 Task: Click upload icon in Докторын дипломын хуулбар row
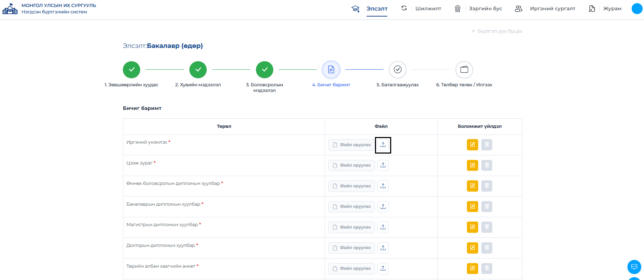click(383, 248)
